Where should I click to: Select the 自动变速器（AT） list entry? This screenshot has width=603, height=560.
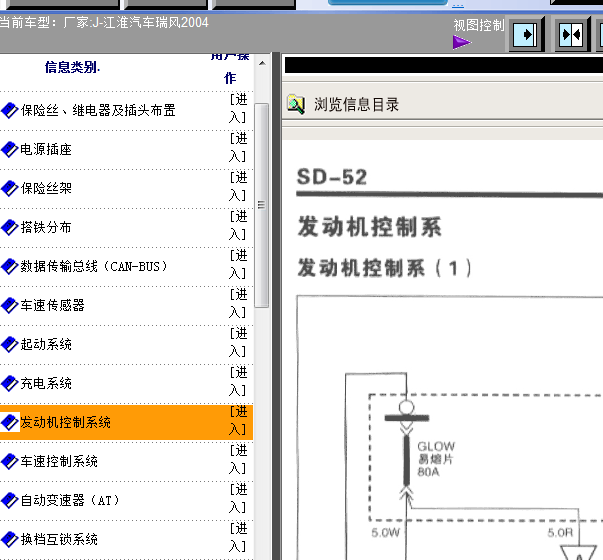click(x=70, y=500)
